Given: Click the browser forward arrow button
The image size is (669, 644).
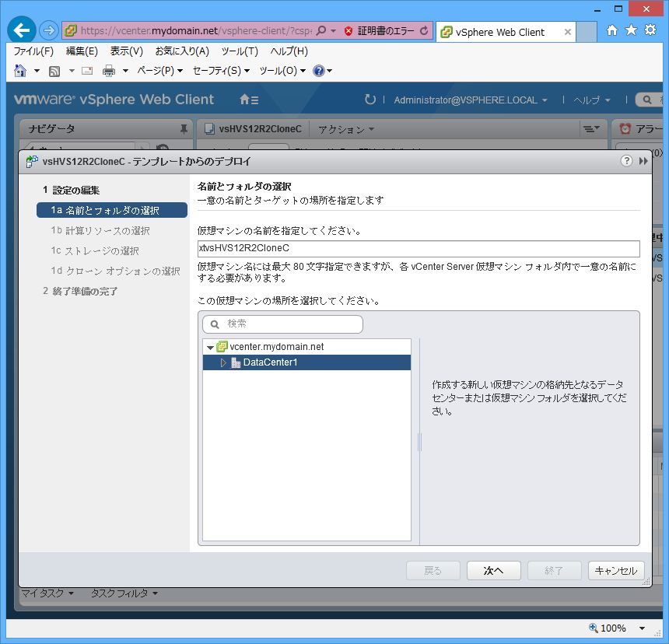Looking at the screenshot, I should (49, 30).
